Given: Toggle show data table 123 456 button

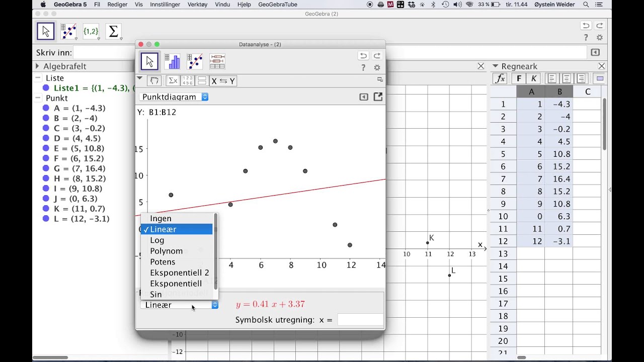Looking at the screenshot, I should [x=187, y=80].
